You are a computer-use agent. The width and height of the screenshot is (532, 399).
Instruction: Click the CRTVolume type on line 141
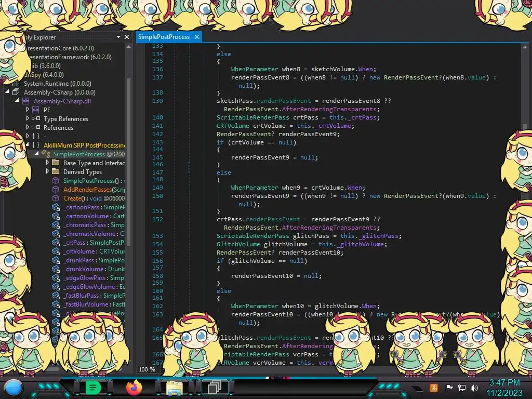[233, 126]
